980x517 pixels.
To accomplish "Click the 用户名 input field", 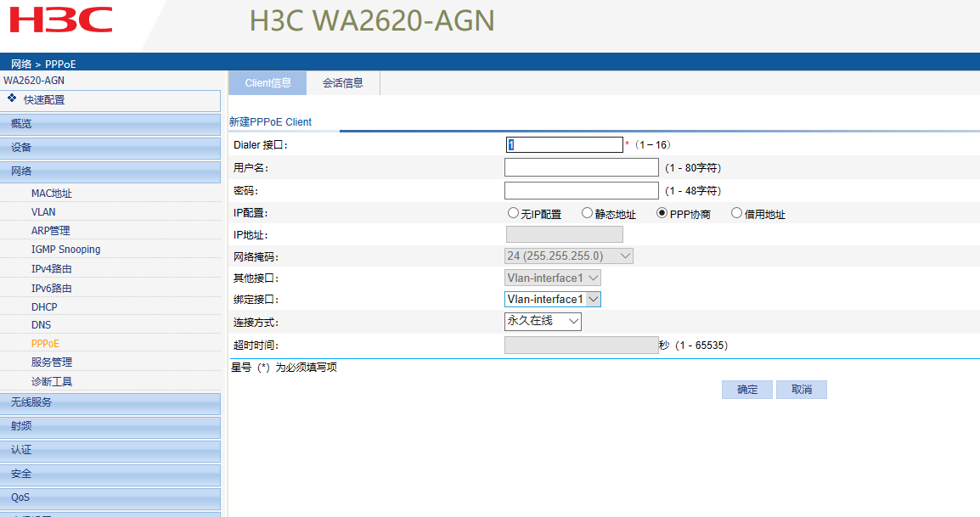I will 581,167.
